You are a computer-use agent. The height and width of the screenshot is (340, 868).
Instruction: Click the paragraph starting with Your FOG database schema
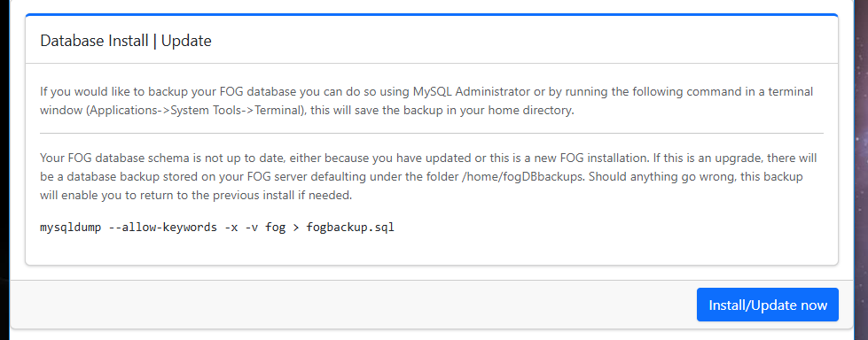click(428, 177)
